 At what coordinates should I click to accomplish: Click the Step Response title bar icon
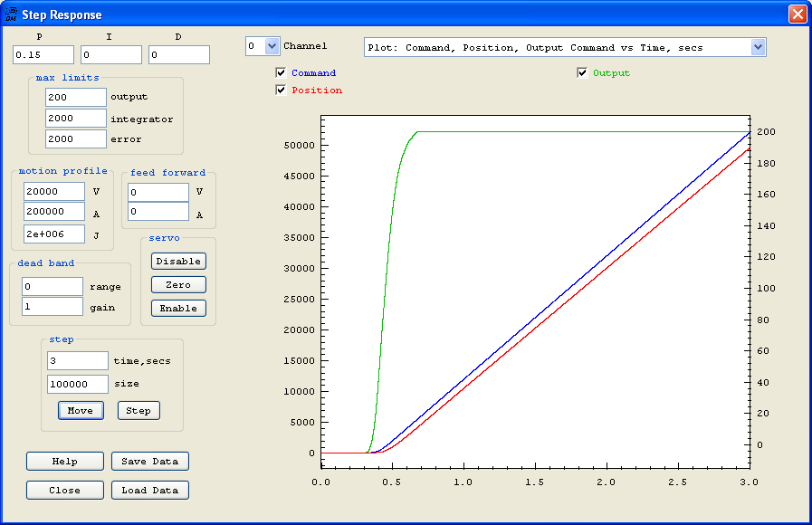coord(11,14)
